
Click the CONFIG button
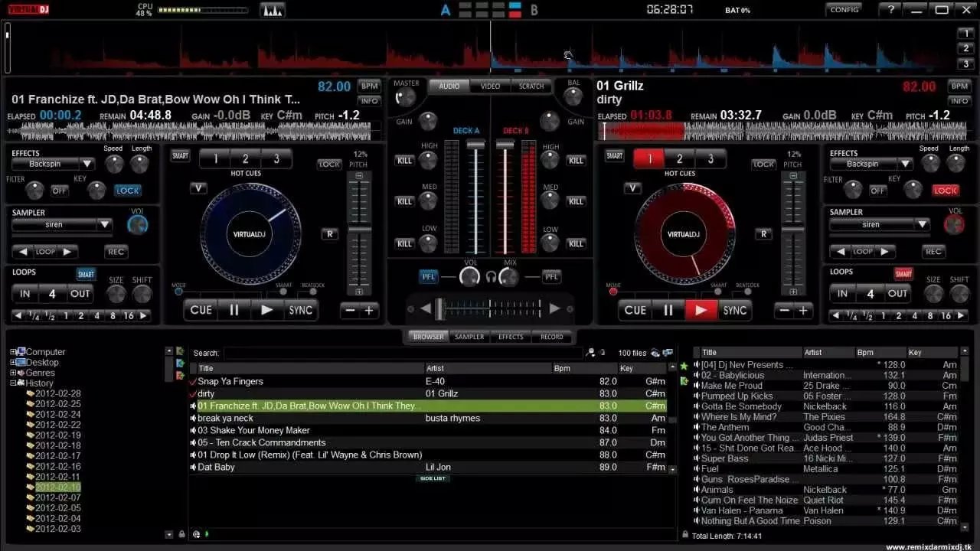pyautogui.click(x=844, y=10)
